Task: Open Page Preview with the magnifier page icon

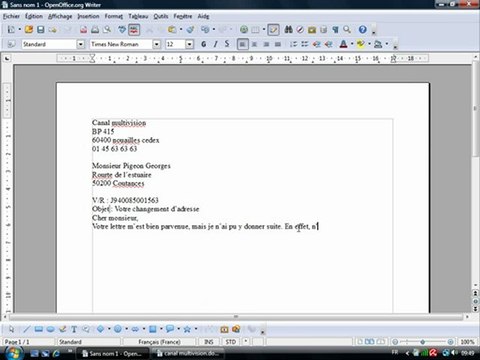Action: 107,30
